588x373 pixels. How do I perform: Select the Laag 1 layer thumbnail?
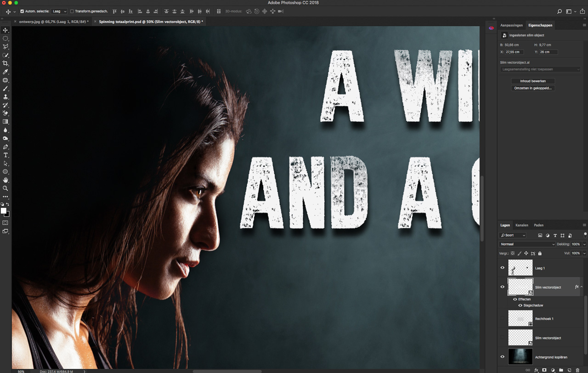[x=520, y=268]
